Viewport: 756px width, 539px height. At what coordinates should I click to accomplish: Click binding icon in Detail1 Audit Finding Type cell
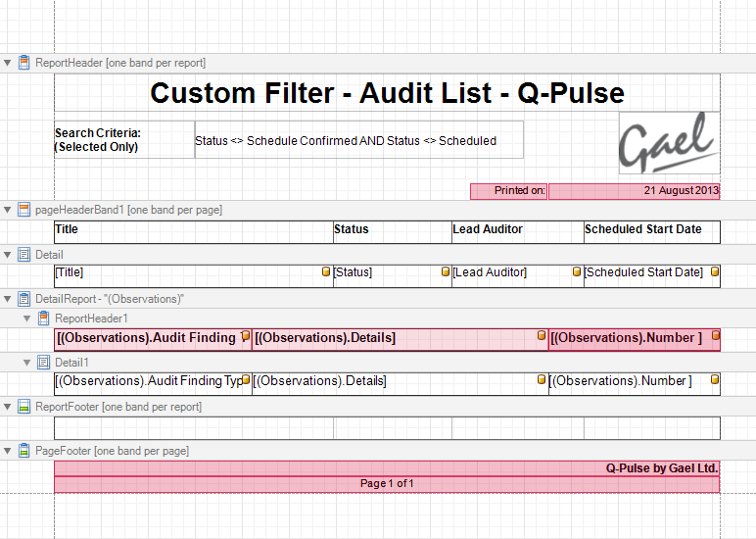click(x=246, y=380)
